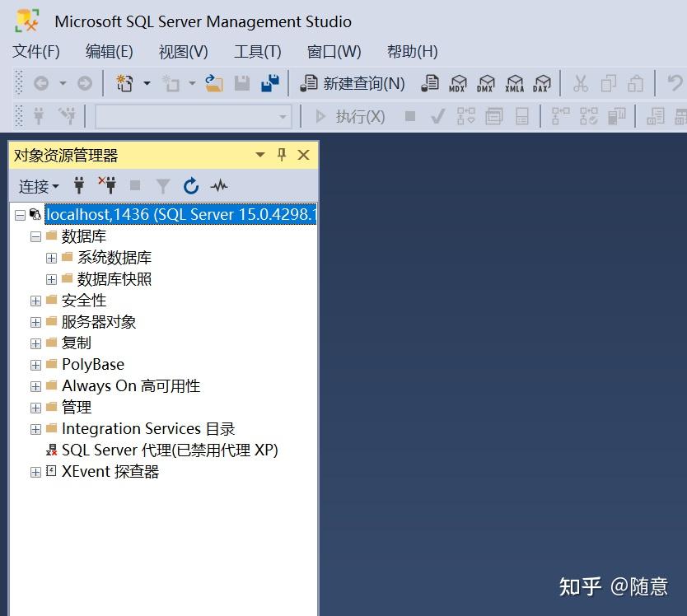The height and width of the screenshot is (616, 687).
Task: Open the 帮助(H) menu
Action: [x=413, y=52]
